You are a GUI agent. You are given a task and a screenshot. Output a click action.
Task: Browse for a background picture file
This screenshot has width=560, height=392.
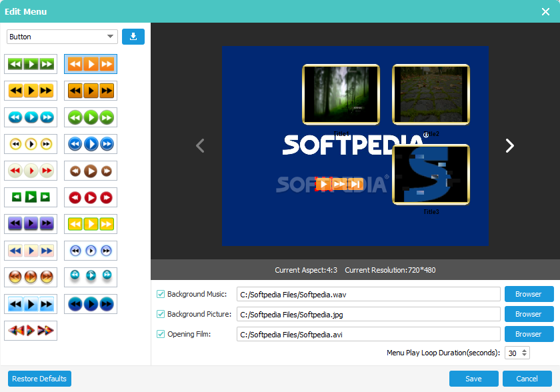[x=529, y=314]
